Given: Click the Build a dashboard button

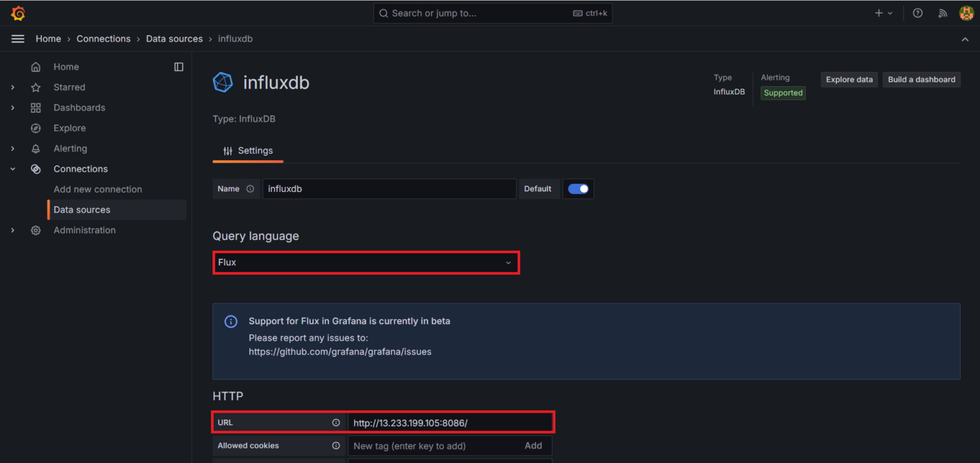Looking at the screenshot, I should (x=921, y=79).
